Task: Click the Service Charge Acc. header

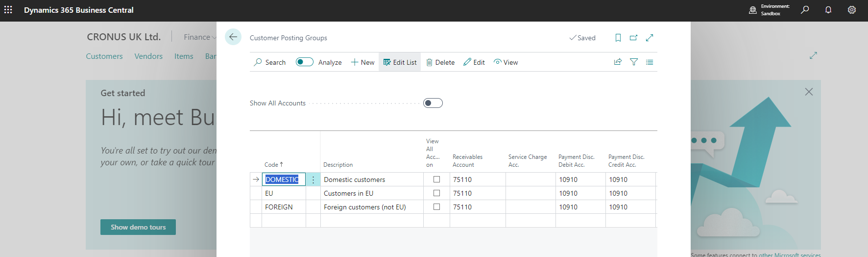Action: 528,161
